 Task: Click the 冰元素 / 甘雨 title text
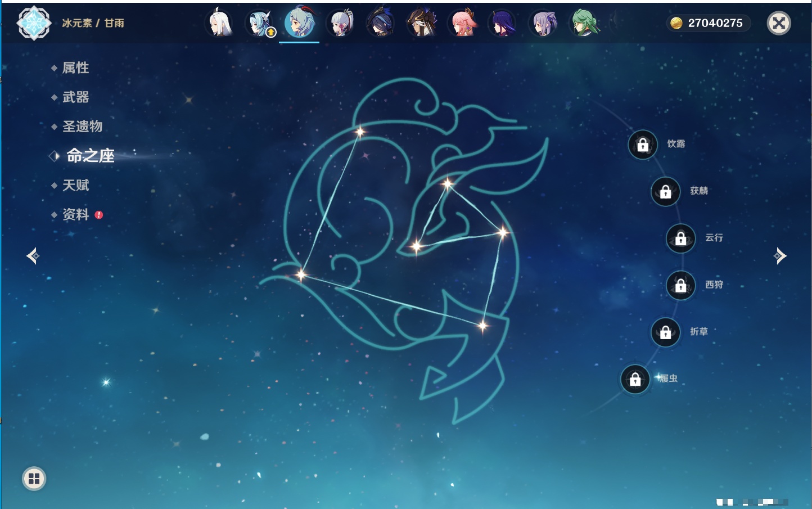[x=93, y=23]
